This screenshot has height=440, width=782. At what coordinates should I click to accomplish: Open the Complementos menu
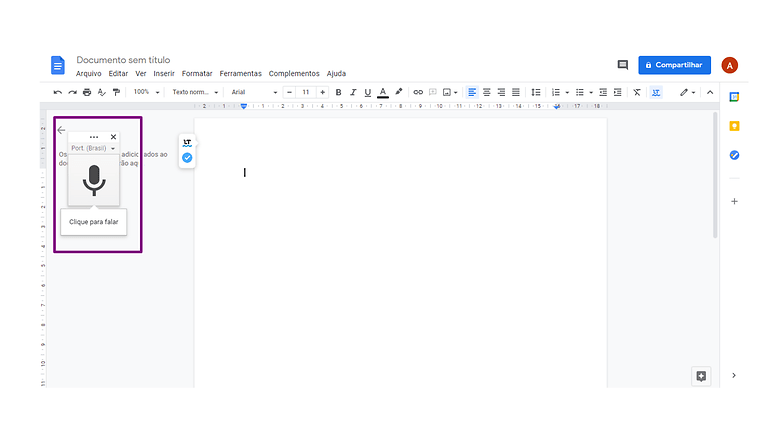(x=294, y=73)
